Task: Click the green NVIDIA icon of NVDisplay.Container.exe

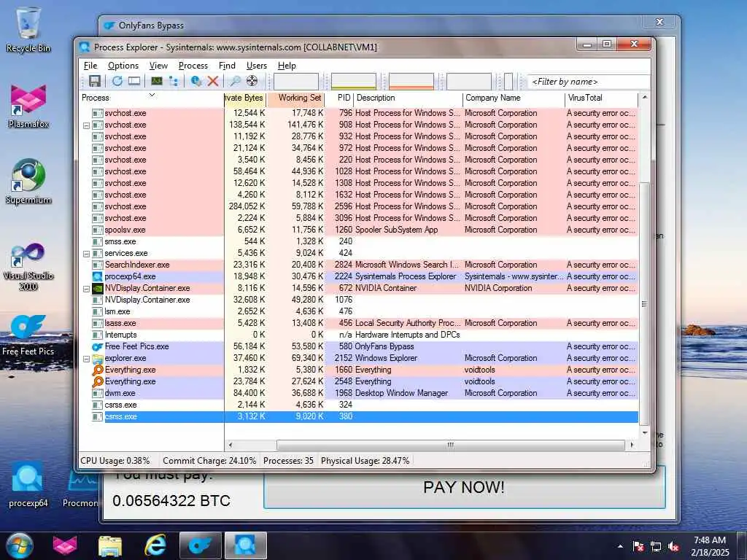Action: 97,288
